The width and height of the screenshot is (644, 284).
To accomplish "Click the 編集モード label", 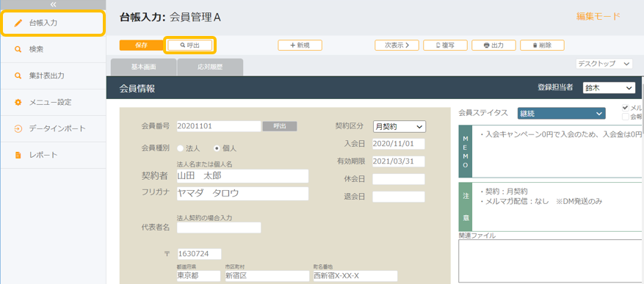I will tap(598, 17).
